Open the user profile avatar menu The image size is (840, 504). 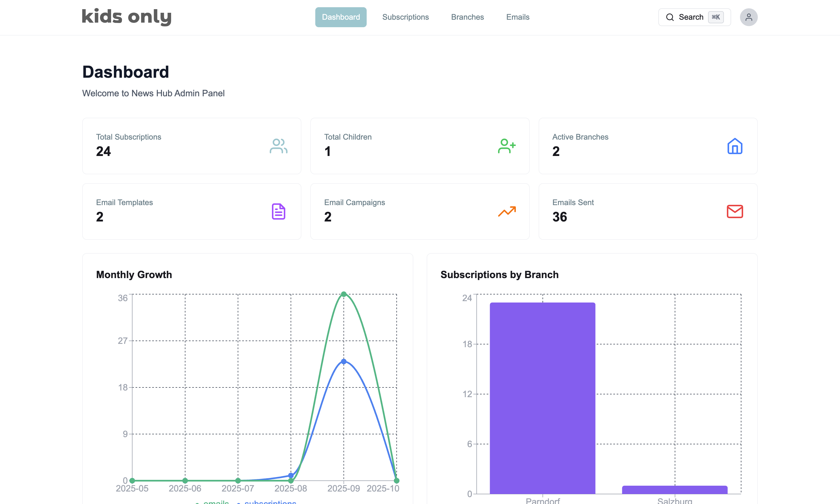pos(749,17)
